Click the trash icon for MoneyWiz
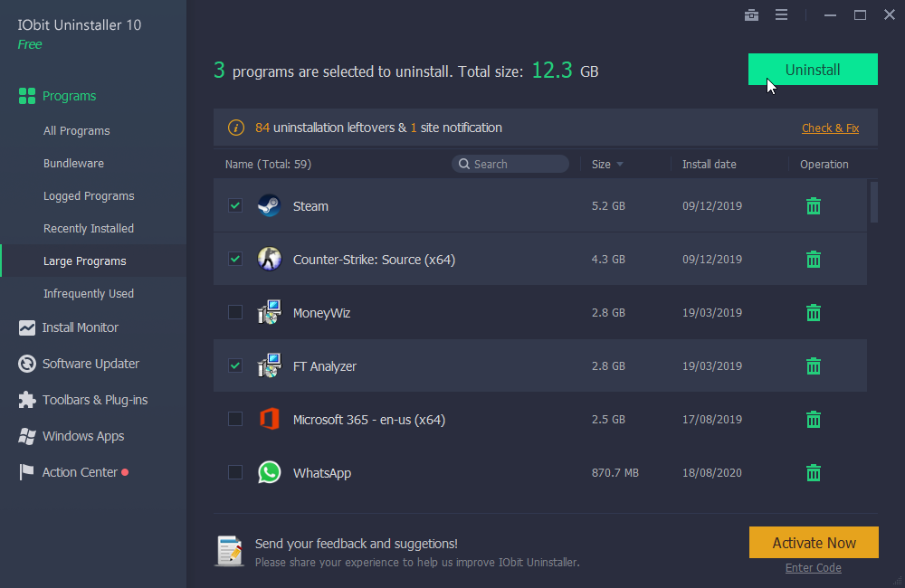 pos(814,313)
